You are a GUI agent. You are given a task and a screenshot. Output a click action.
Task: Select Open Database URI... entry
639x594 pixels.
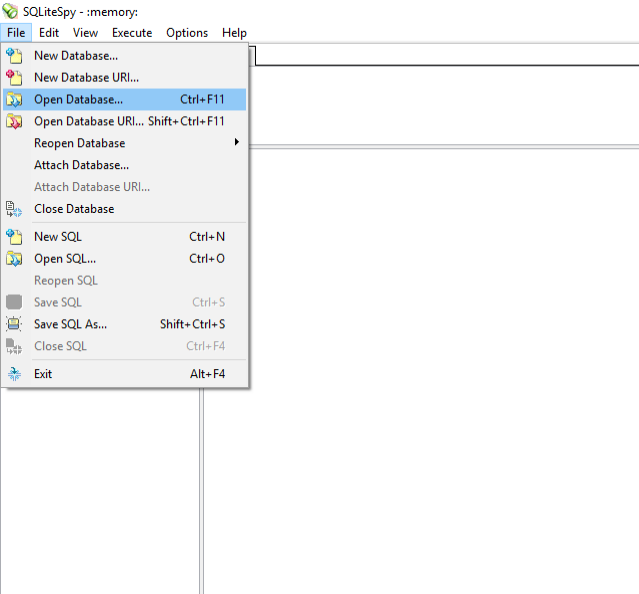pos(124,121)
